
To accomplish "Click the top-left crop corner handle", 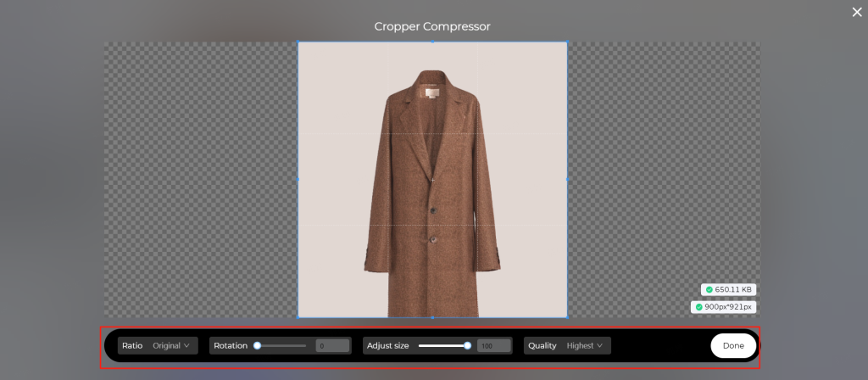I will coord(298,42).
